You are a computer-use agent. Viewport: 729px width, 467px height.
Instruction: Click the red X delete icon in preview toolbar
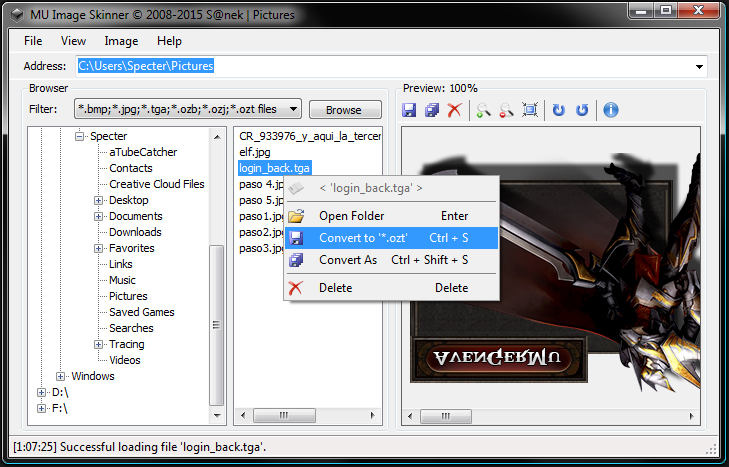[x=454, y=110]
